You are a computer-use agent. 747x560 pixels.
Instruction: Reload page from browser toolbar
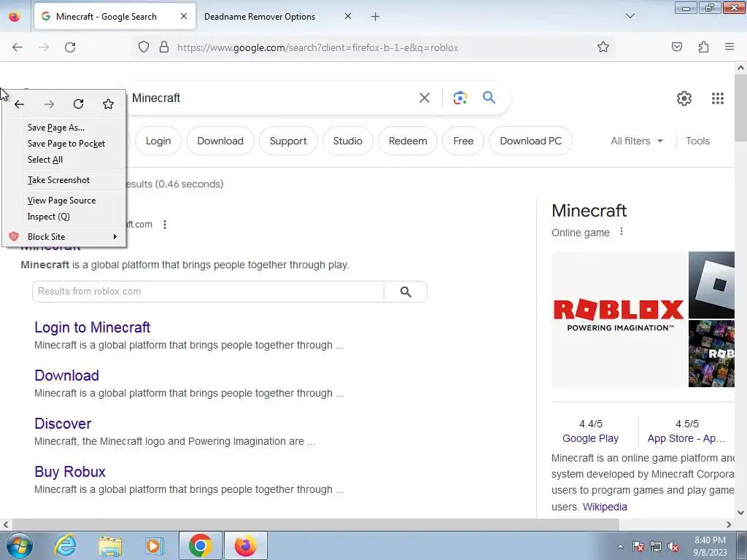coord(70,47)
